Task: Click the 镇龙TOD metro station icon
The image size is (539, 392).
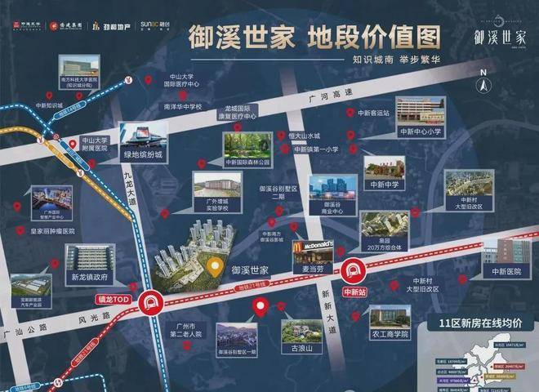Action: 150,303
